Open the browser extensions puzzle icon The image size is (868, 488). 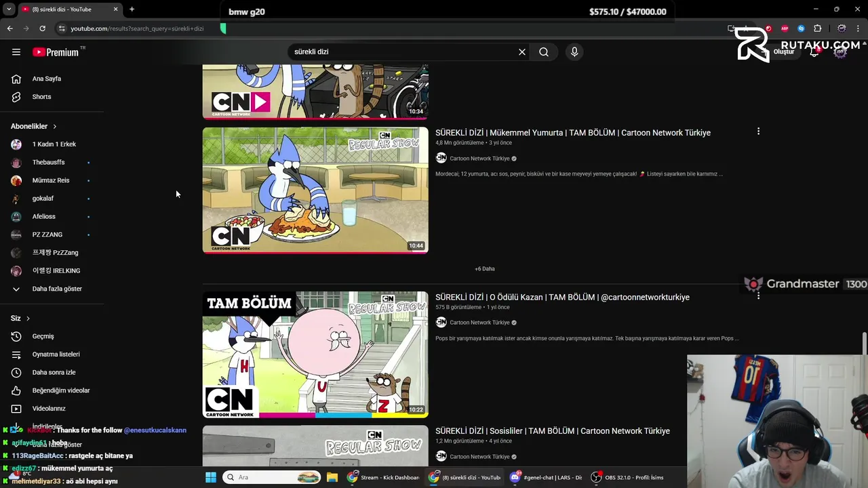(x=817, y=28)
